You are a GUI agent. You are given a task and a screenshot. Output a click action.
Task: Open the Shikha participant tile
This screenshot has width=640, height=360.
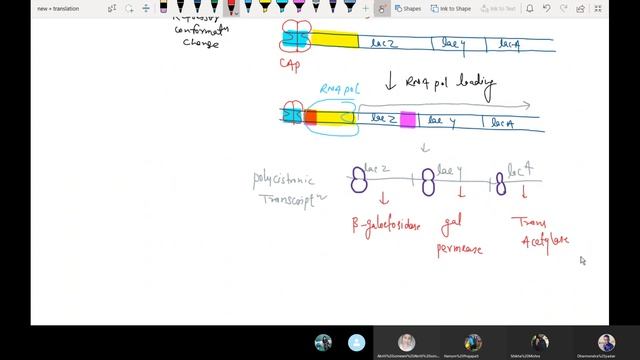(540, 343)
